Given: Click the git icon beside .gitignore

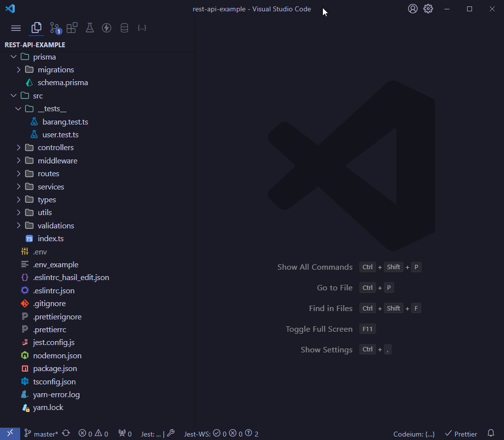Looking at the screenshot, I should pyautogui.click(x=25, y=303).
